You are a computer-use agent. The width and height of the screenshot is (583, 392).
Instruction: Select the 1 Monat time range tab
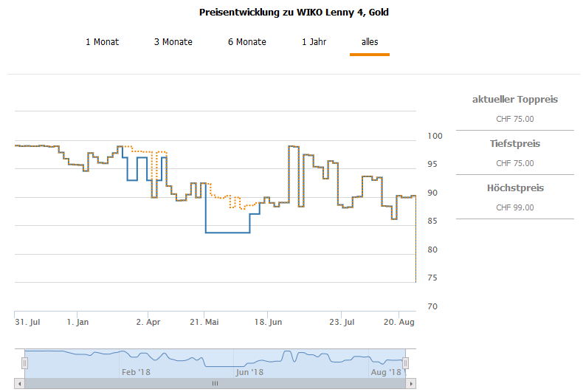(102, 42)
